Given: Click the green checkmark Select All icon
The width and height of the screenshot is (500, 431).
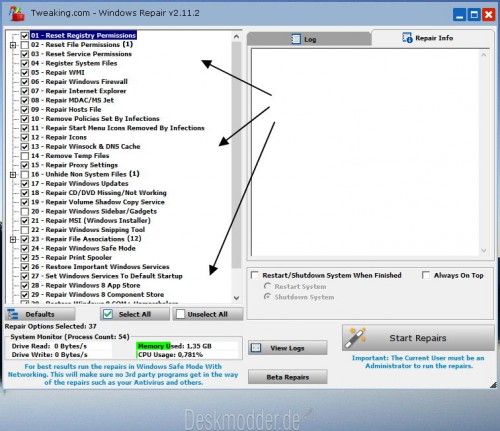Looking at the screenshot, I should pyautogui.click(x=108, y=314).
